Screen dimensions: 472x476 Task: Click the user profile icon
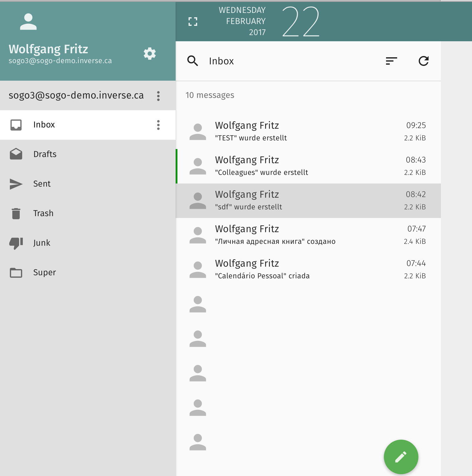(28, 22)
